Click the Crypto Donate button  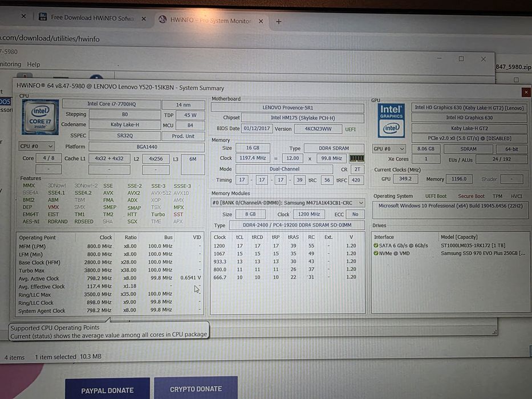(x=196, y=389)
